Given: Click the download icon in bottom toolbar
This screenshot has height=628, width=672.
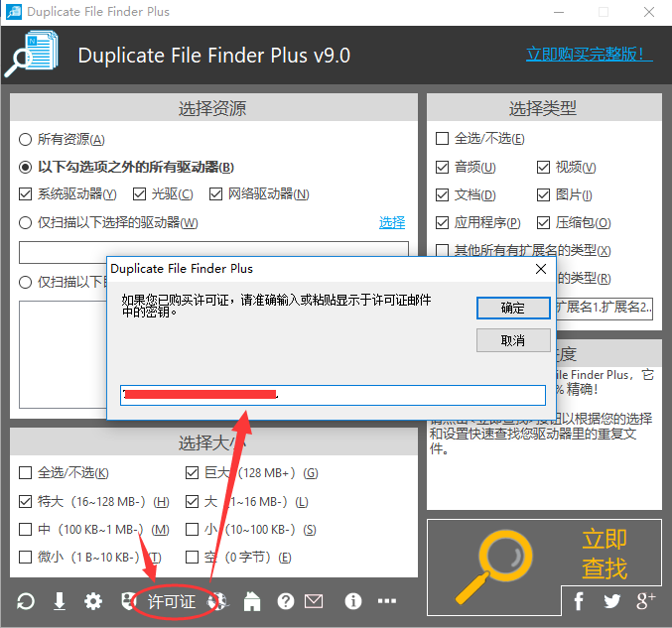Looking at the screenshot, I should pos(60,601).
